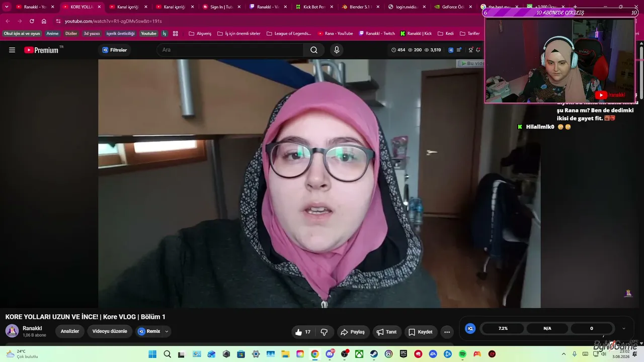Open Windows taskbar search
644x362 pixels.
pyautogui.click(x=167, y=354)
